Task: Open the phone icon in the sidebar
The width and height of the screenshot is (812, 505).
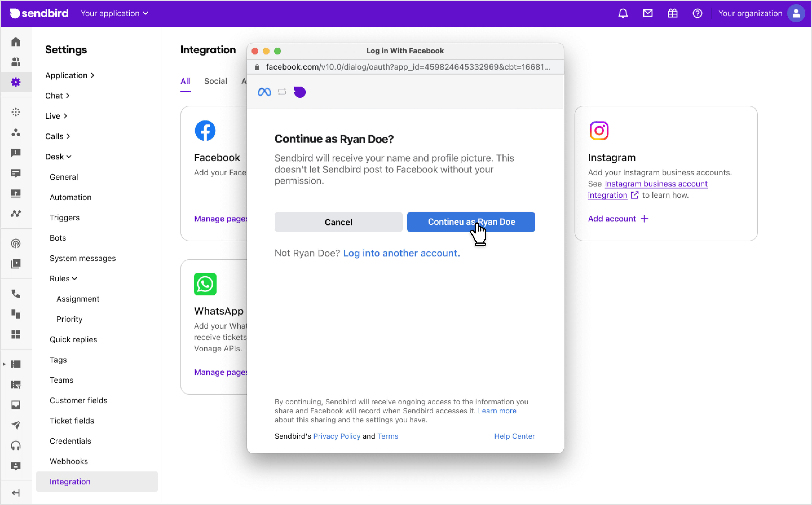Action: pos(15,294)
